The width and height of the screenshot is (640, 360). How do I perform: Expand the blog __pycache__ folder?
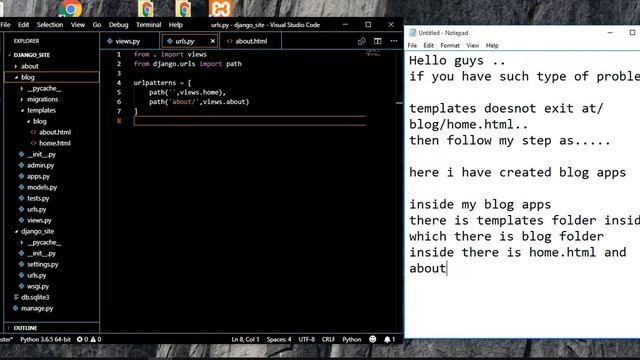[x=44, y=88]
